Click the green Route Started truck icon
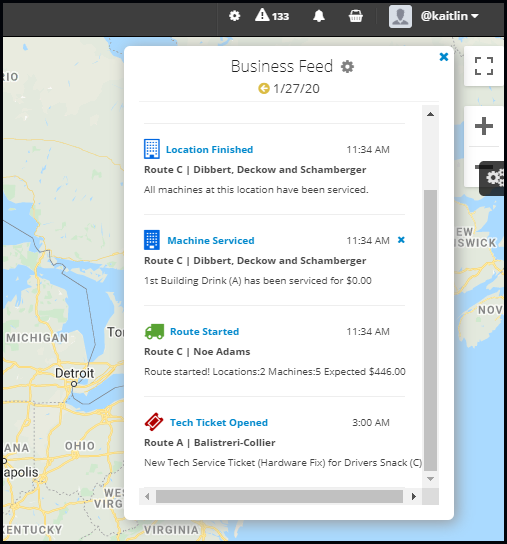This screenshot has width=507, height=544. coord(154,331)
